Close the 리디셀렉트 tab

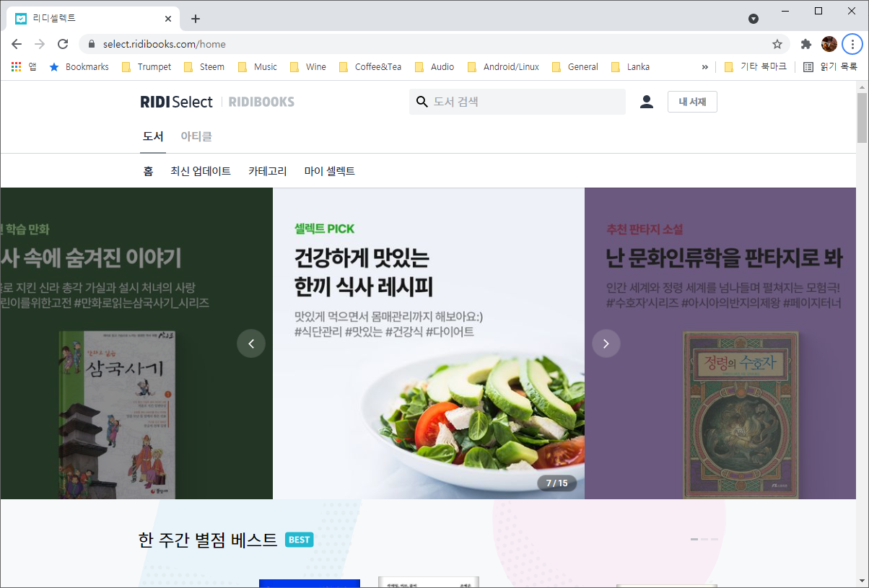pos(168,19)
